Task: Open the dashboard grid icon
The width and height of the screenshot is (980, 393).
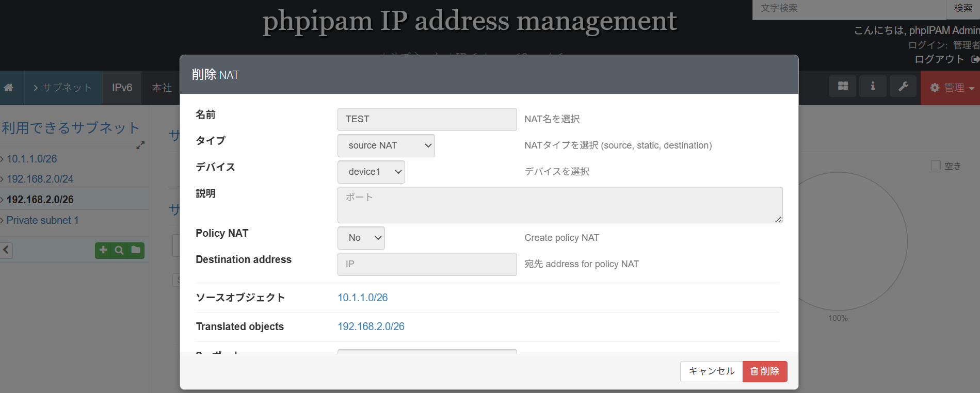Action: pos(843,86)
